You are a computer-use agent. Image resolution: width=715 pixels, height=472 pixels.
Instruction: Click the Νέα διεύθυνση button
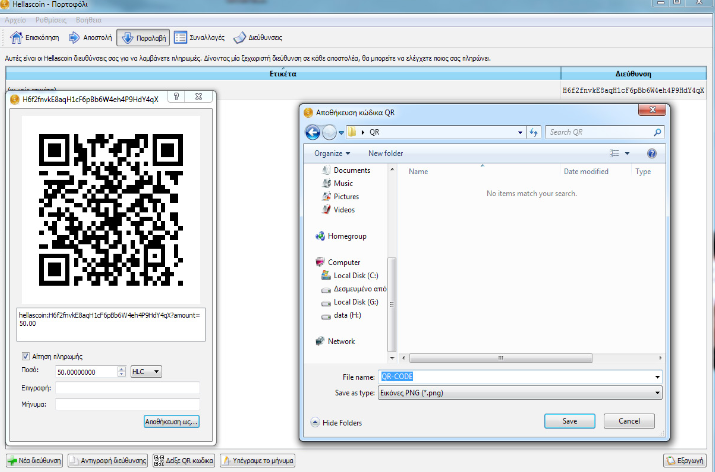click(x=35, y=461)
